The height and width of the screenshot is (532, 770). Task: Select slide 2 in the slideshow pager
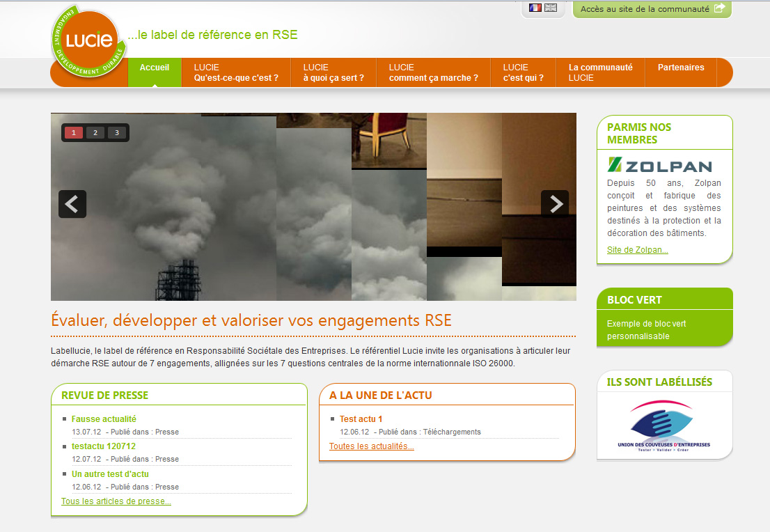tap(95, 132)
